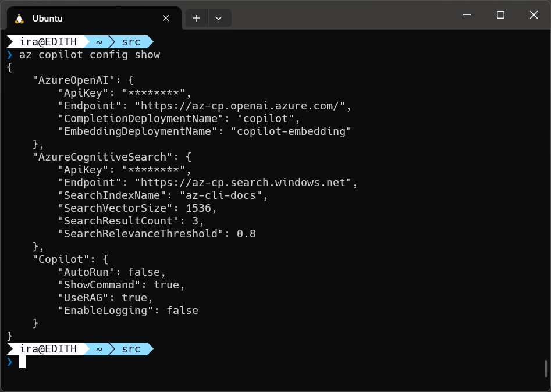Viewport: 551px width, 392px height.
Task: Click the "EnableLogging" false line
Action: tap(128, 311)
